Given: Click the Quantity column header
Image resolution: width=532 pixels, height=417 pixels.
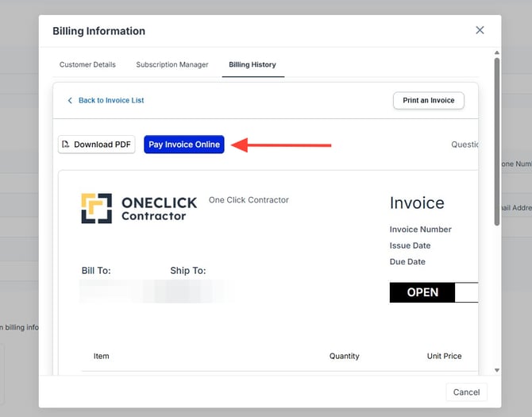Looking at the screenshot, I should tap(344, 356).
